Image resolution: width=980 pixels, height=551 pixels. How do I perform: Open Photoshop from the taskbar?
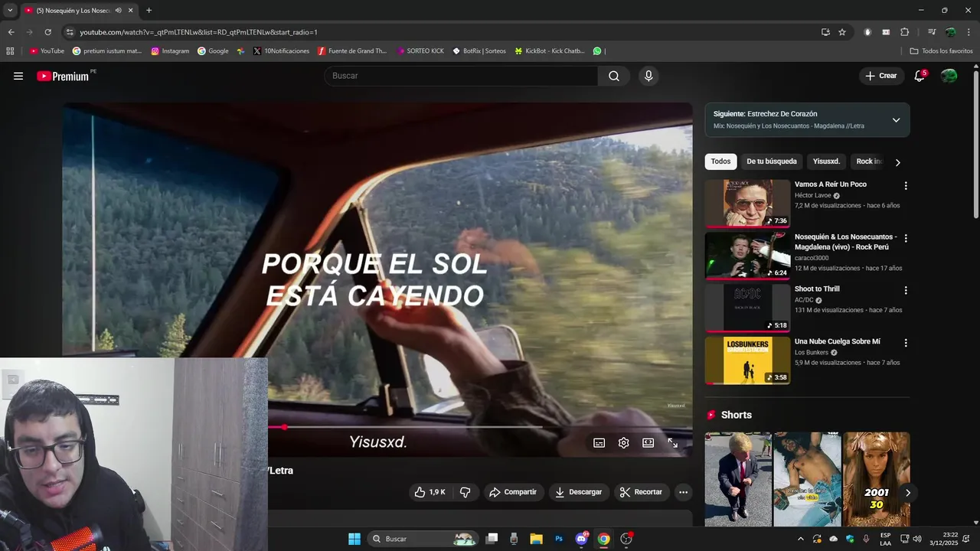tap(559, 539)
